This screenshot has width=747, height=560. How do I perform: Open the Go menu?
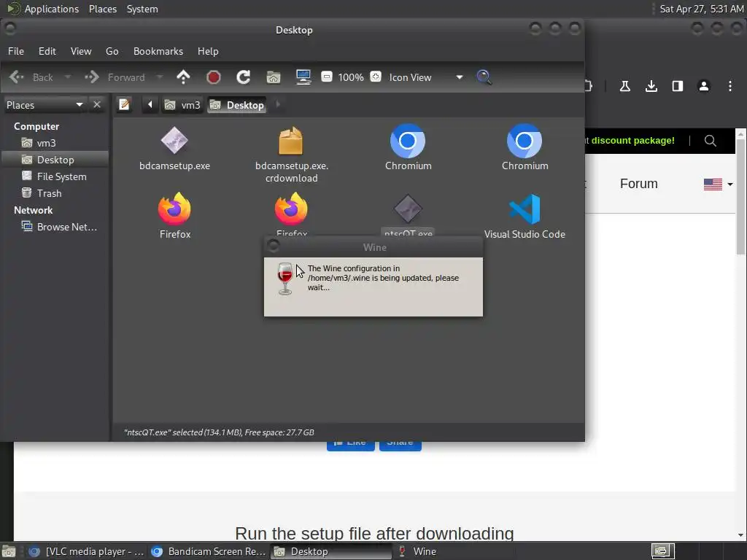click(x=112, y=51)
